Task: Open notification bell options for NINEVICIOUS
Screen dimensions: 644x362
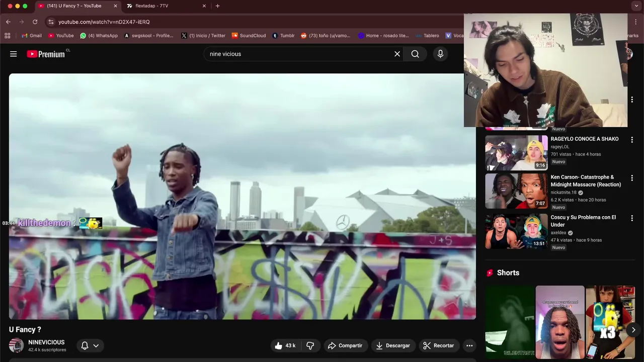Action: pos(90,345)
